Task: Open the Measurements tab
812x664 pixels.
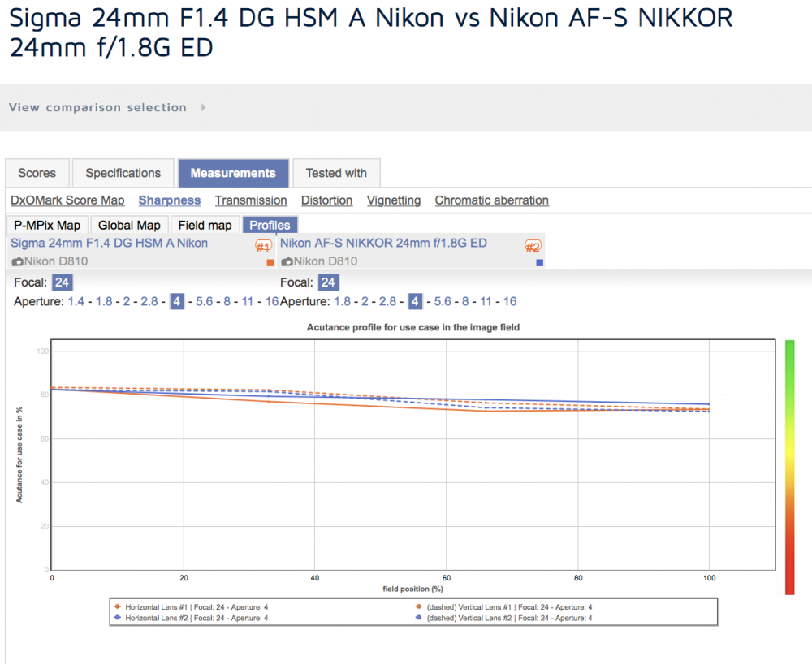Action: tap(233, 173)
